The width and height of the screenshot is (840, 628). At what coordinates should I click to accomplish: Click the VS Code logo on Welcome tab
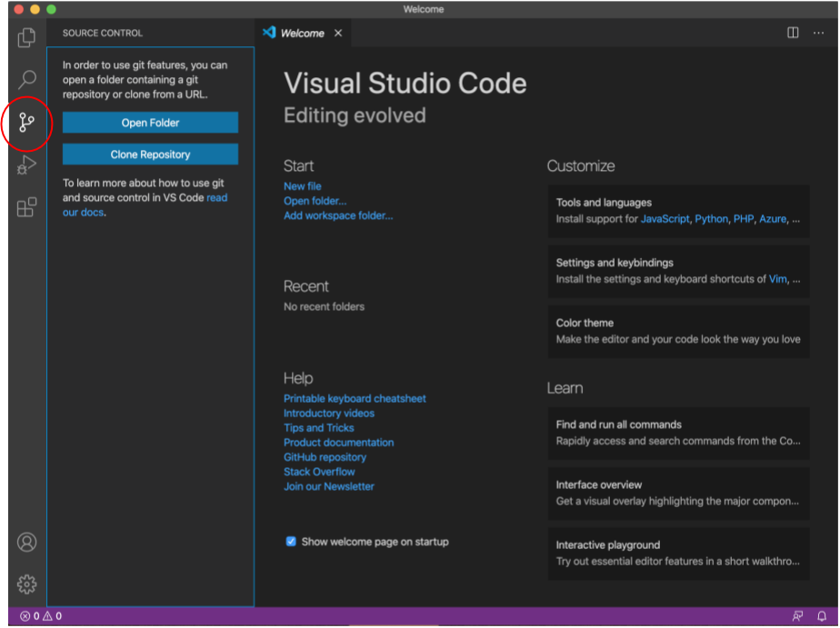pyautogui.click(x=269, y=33)
